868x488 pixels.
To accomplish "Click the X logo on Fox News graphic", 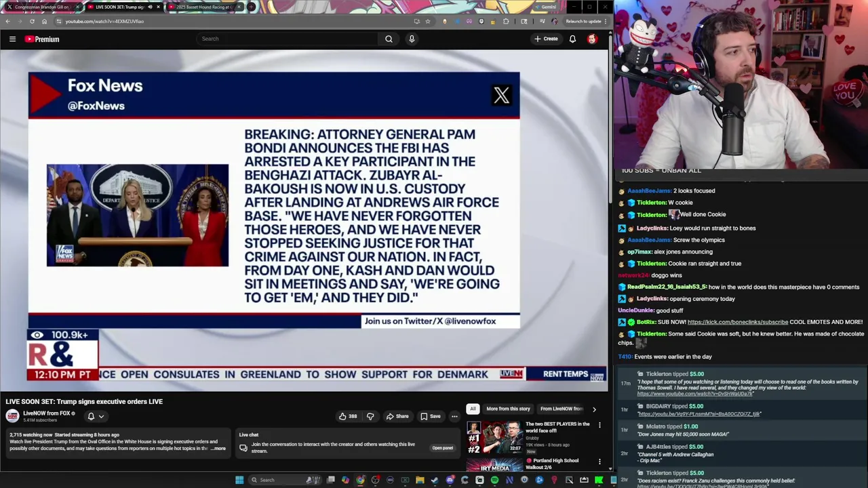I will 501,96.
